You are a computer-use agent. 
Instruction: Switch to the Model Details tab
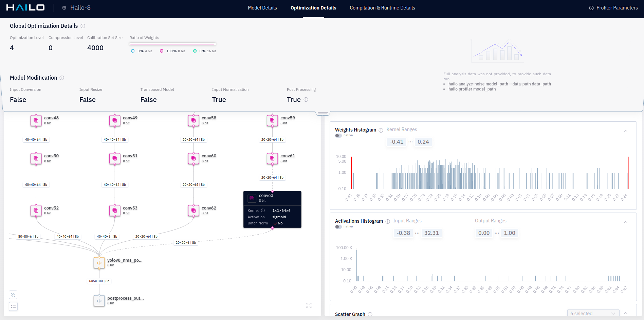coord(262,8)
